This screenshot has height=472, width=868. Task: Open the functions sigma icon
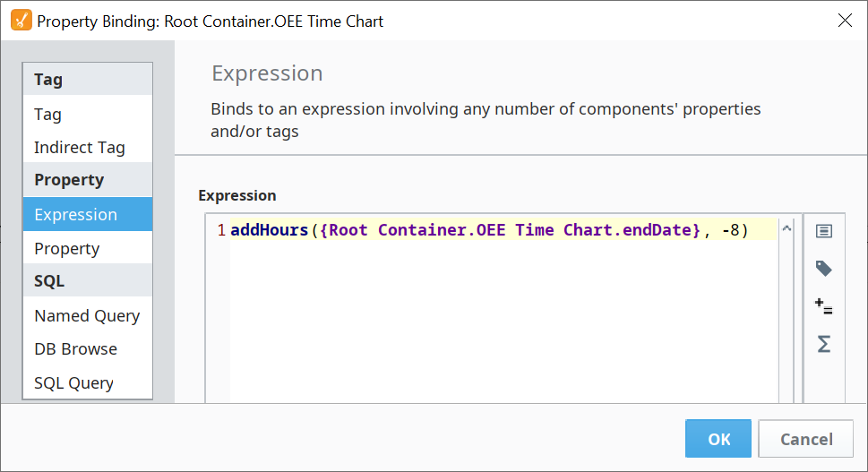pos(823,344)
